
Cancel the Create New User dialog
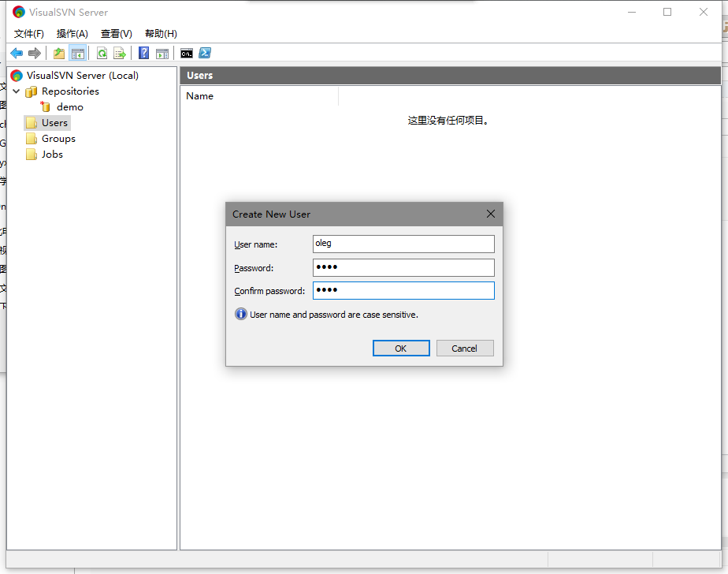(465, 348)
